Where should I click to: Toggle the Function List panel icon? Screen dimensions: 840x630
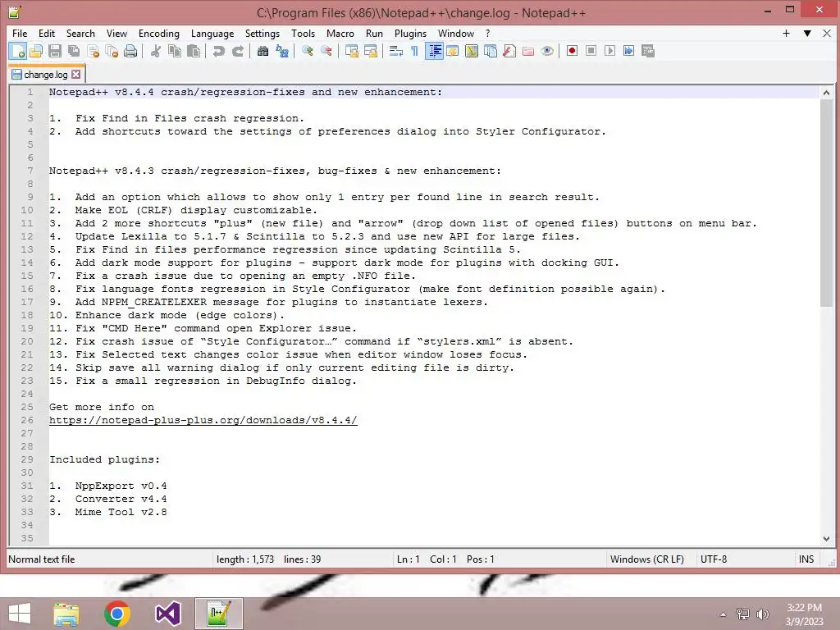click(509, 51)
